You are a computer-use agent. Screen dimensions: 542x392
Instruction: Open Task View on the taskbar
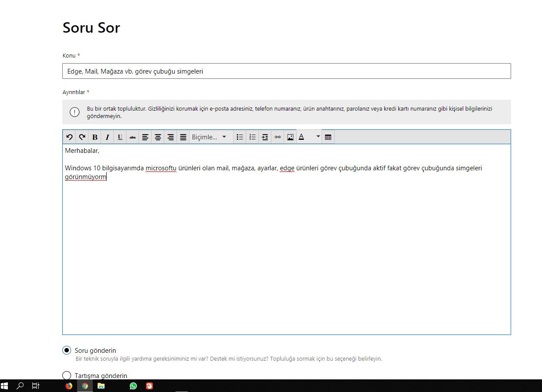[36, 386]
